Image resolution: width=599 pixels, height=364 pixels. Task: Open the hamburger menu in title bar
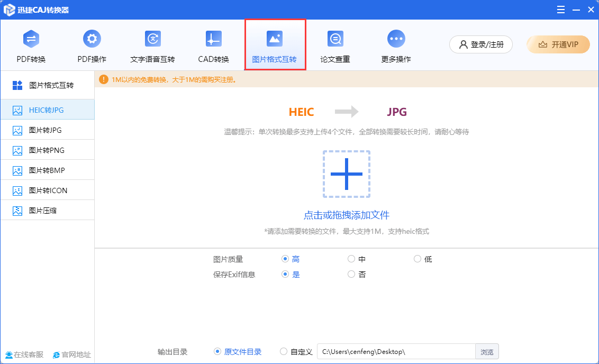click(560, 10)
